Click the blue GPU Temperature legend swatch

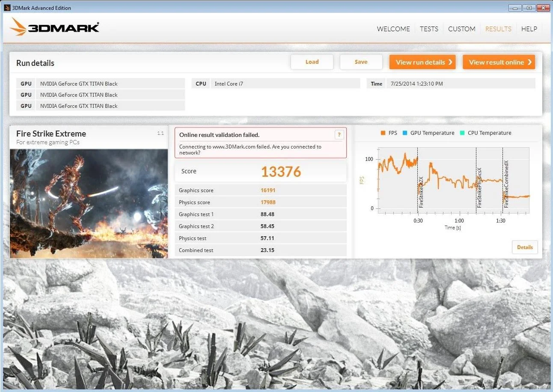(405, 133)
